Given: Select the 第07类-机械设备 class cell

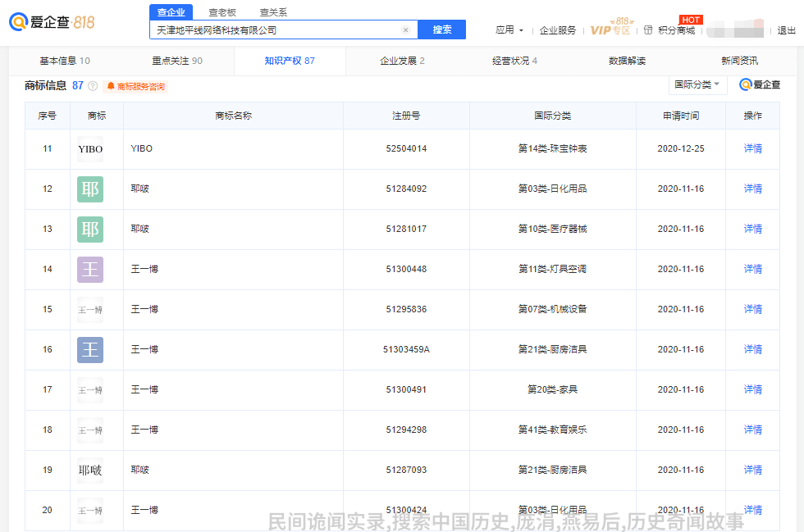Looking at the screenshot, I should click(553, 309).
